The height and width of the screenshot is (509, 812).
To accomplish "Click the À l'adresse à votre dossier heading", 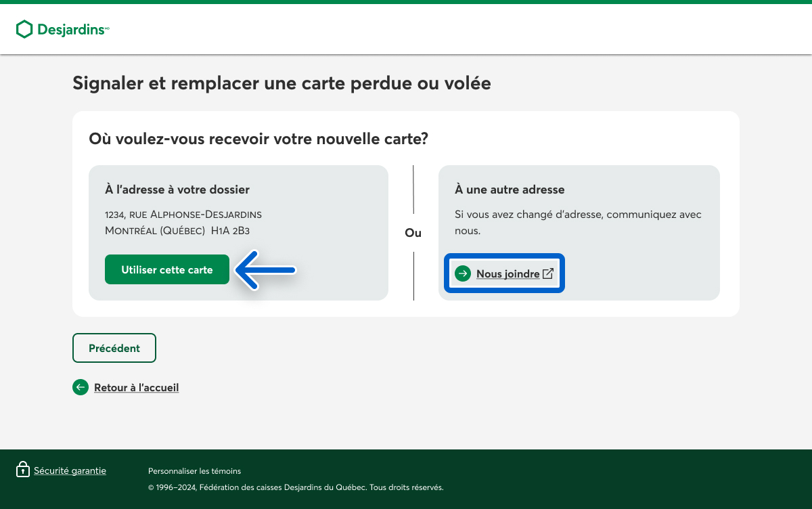I will [x=177, y=190].
